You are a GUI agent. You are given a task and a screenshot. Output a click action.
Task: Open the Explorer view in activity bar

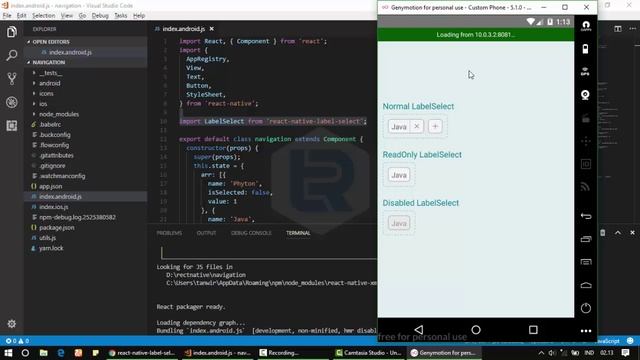click(x=11, y=31)
